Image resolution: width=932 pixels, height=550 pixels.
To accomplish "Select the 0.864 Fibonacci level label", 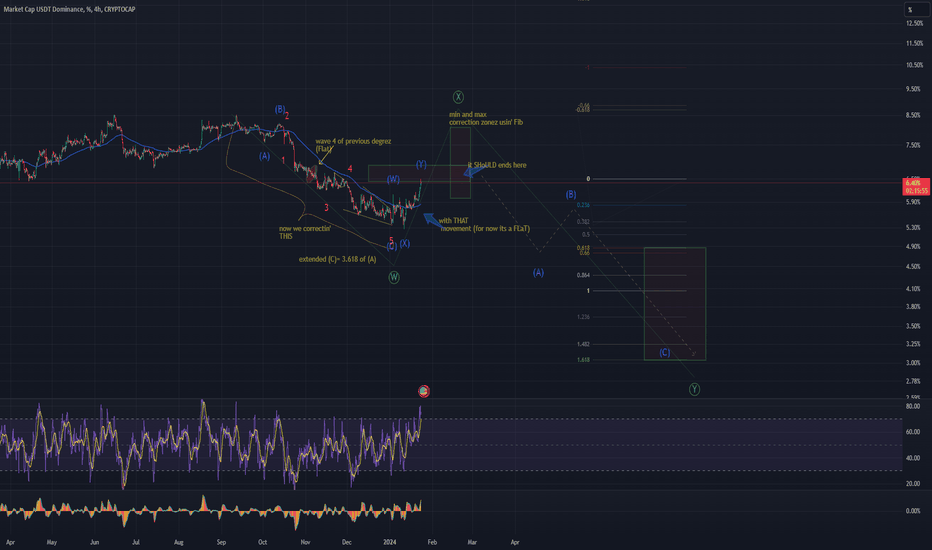I will click(x=583, y=275).
